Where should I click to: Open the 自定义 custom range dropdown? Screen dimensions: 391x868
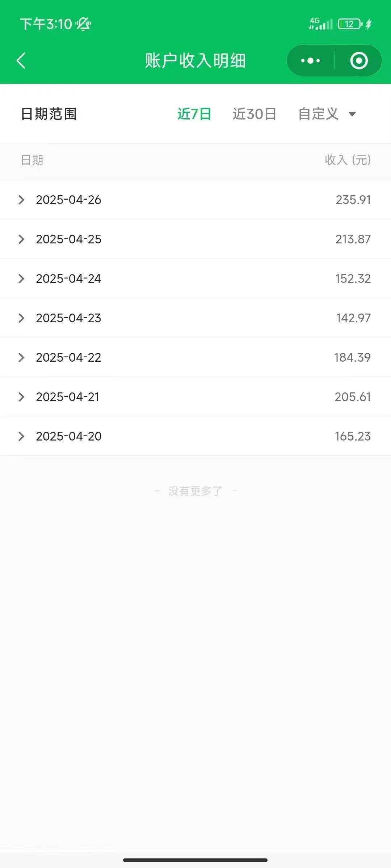pos(327,114)
